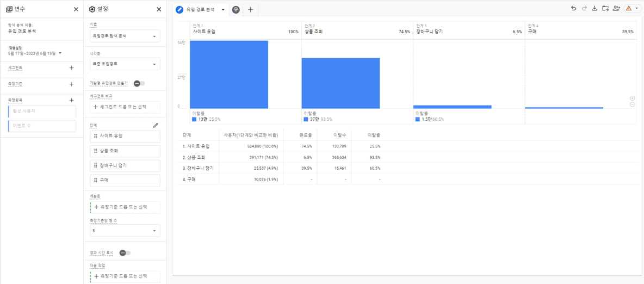Click the add users share icon
Viewport: 644px width, 284px height.
click(616, 8)
